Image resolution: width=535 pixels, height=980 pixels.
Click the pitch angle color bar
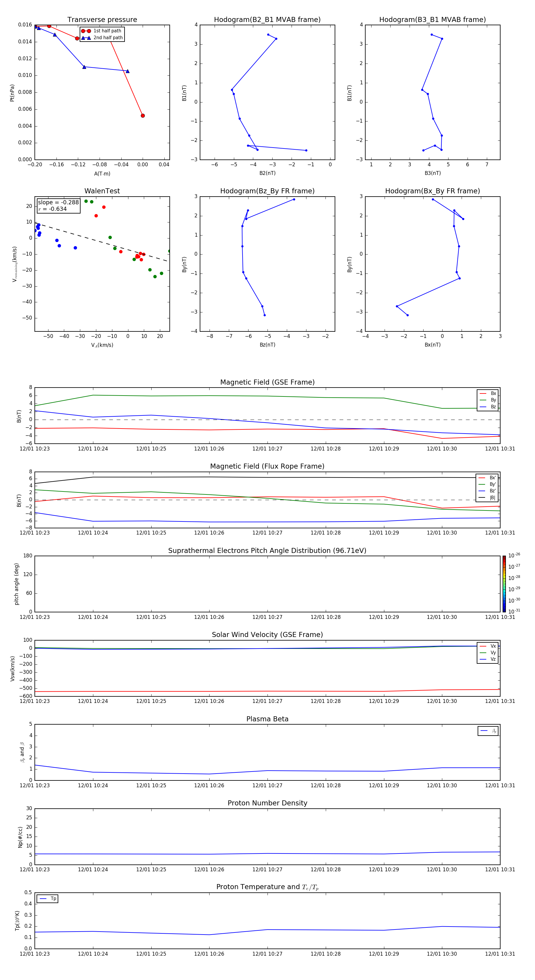[x=504, y=584]
